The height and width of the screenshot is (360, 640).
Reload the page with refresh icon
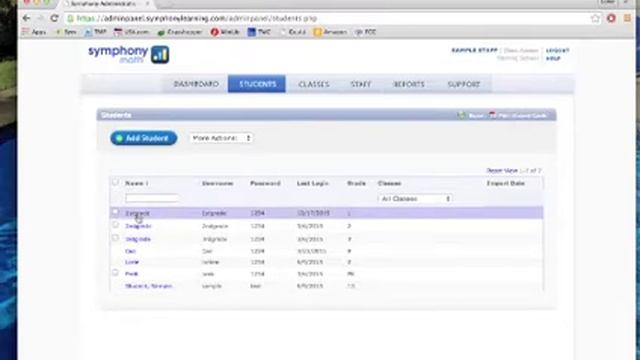54,18
